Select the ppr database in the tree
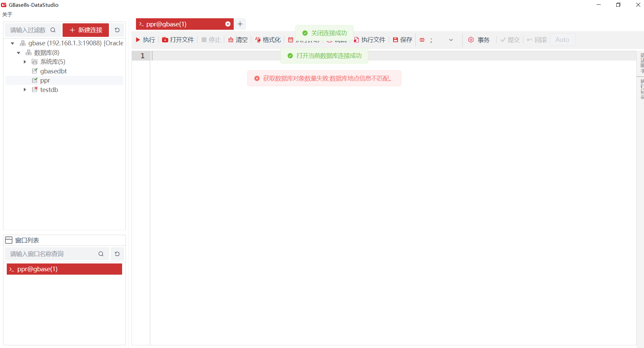Viewport: 644px width, 348px height. [x=45, y=80]
